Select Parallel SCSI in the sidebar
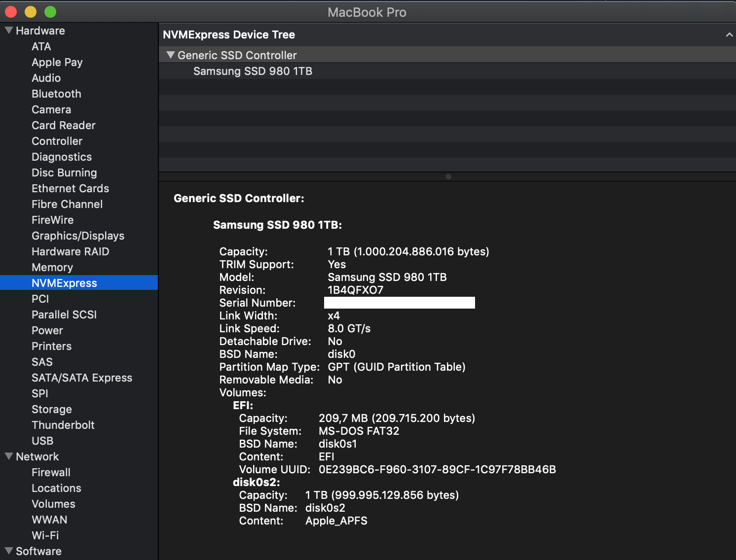 click(64, 315)
